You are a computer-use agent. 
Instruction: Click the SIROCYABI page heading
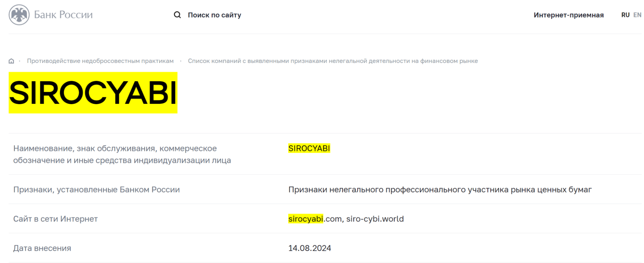pos(93,93)
